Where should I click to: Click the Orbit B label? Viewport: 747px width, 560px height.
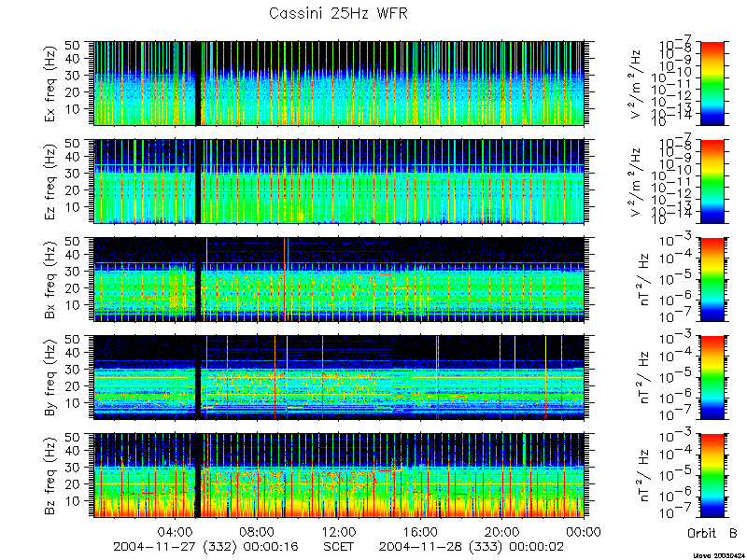712,533
